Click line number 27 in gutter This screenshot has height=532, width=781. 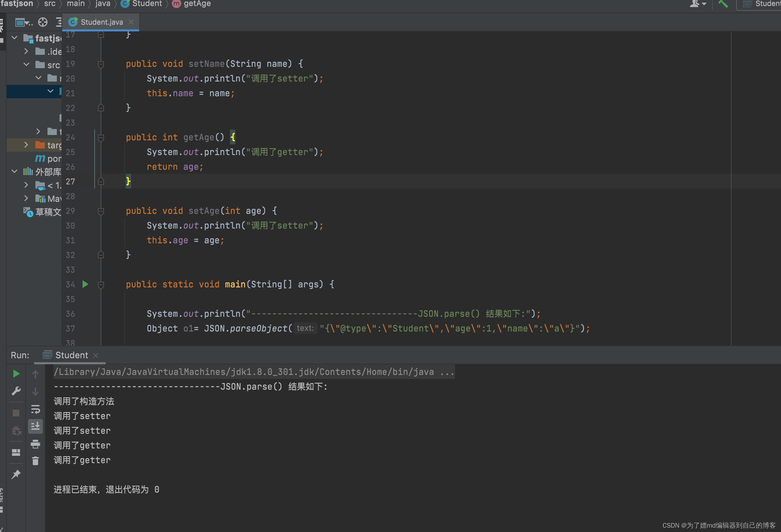pos(70,182)
